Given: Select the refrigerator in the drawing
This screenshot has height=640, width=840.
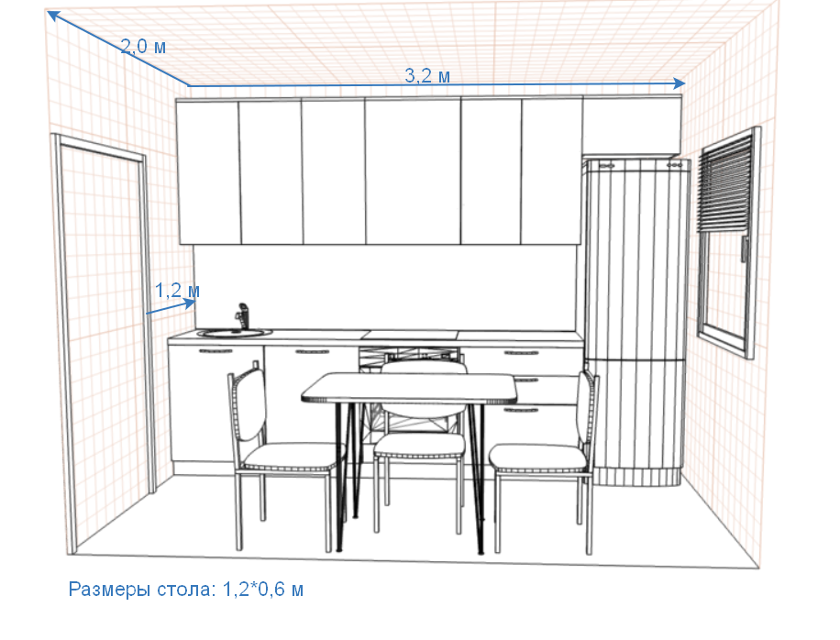Looking at the screenshot, I should click(x=636, y=321).
